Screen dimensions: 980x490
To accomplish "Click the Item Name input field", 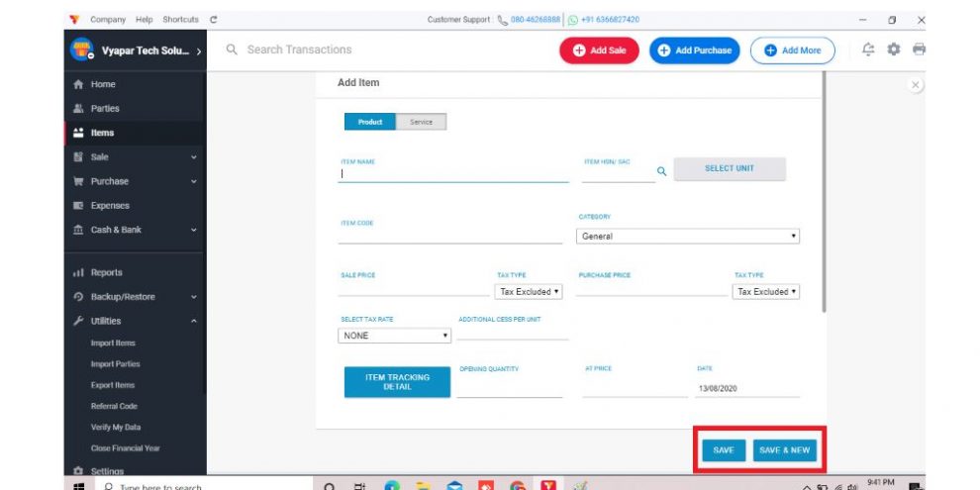I will point(453,173).
